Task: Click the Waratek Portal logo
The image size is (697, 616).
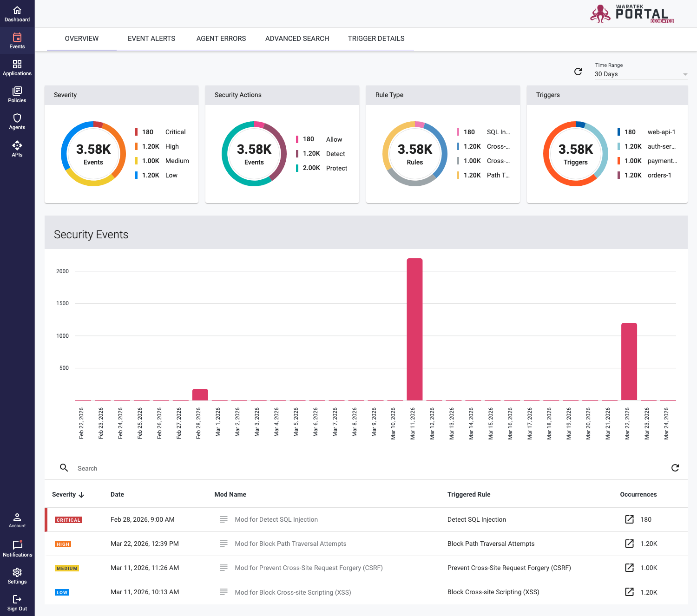Action: pos(632,14)
